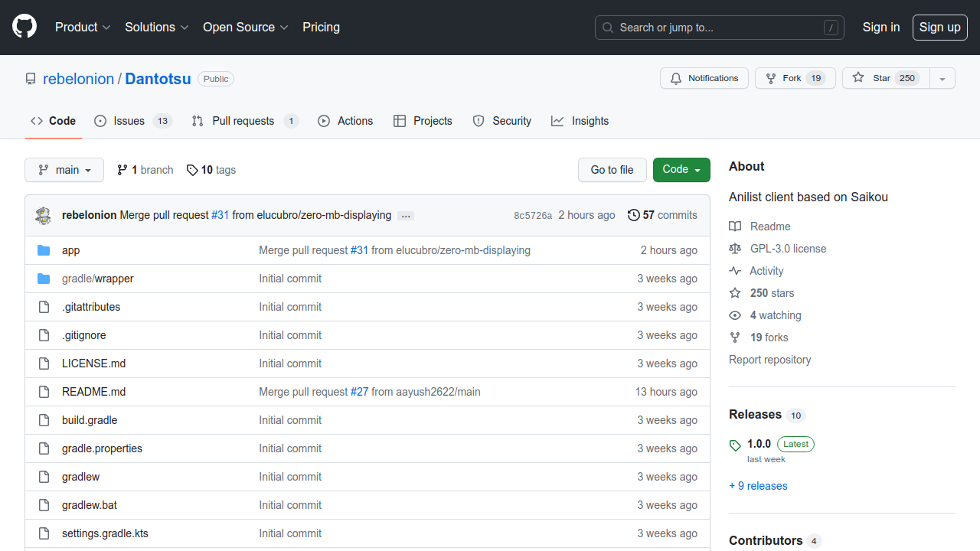Image resolution: width=980 pixels, height=551 pixels.
Task: Open the gradle.properties file
Action: point(102,448)
